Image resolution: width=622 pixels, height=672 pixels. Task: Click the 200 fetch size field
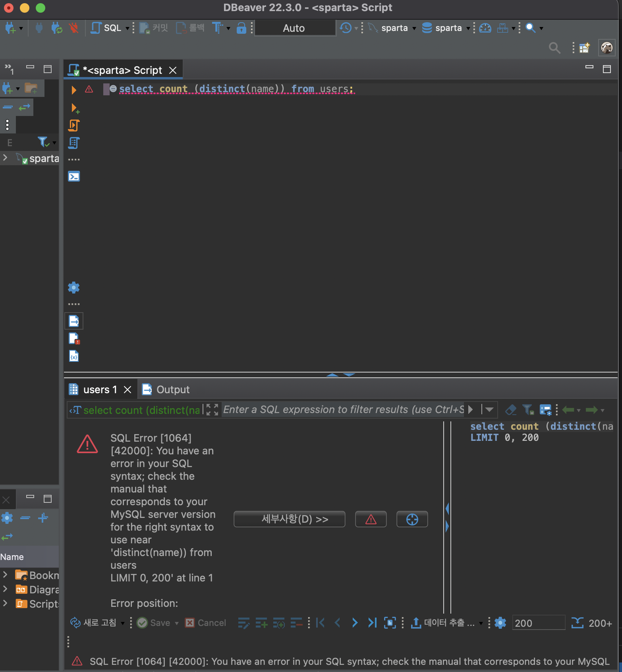[x=538, y=623]
